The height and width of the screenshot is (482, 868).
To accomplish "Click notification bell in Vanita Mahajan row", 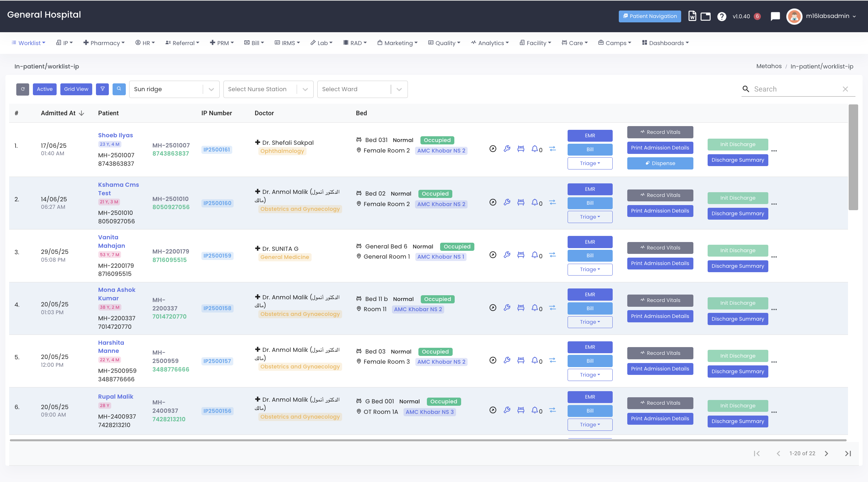I will (x=535, y=255).
